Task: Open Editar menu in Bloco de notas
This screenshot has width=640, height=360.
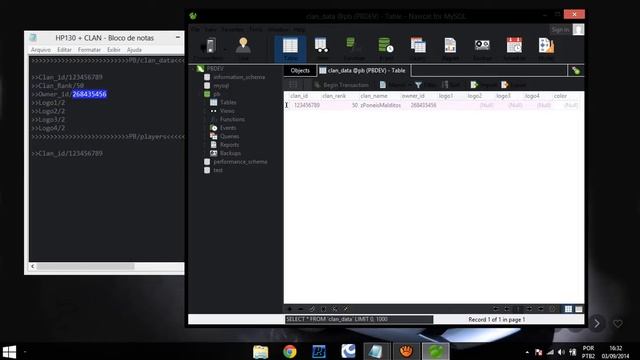Action: tap(64, 50)
